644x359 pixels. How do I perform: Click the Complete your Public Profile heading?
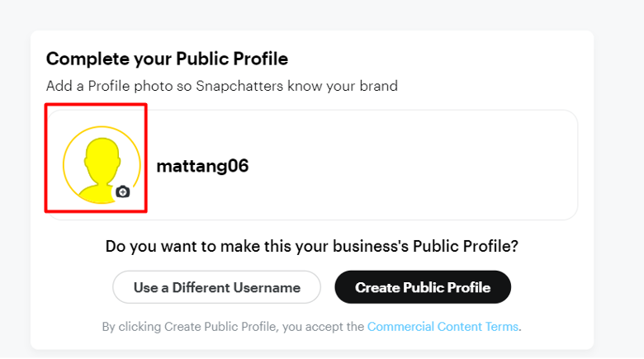167,59
